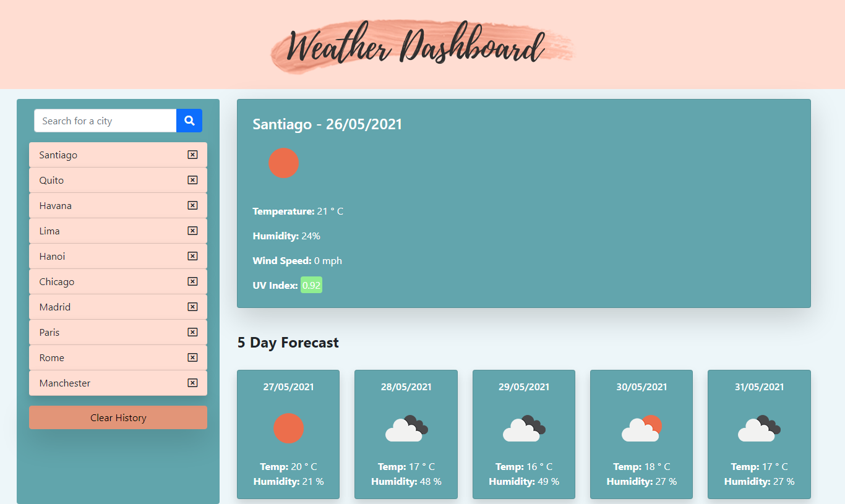Delete the Chicago history entry

coord(192,281)
